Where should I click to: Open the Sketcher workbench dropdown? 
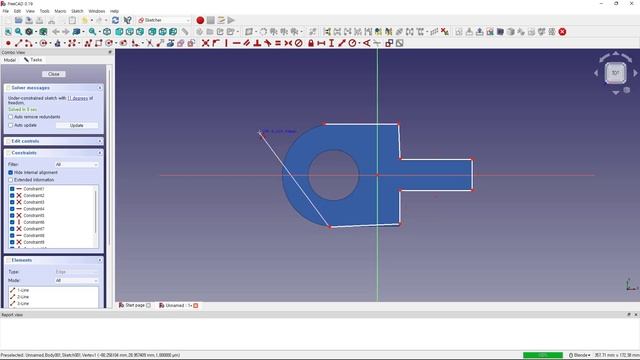pos(164,20)
